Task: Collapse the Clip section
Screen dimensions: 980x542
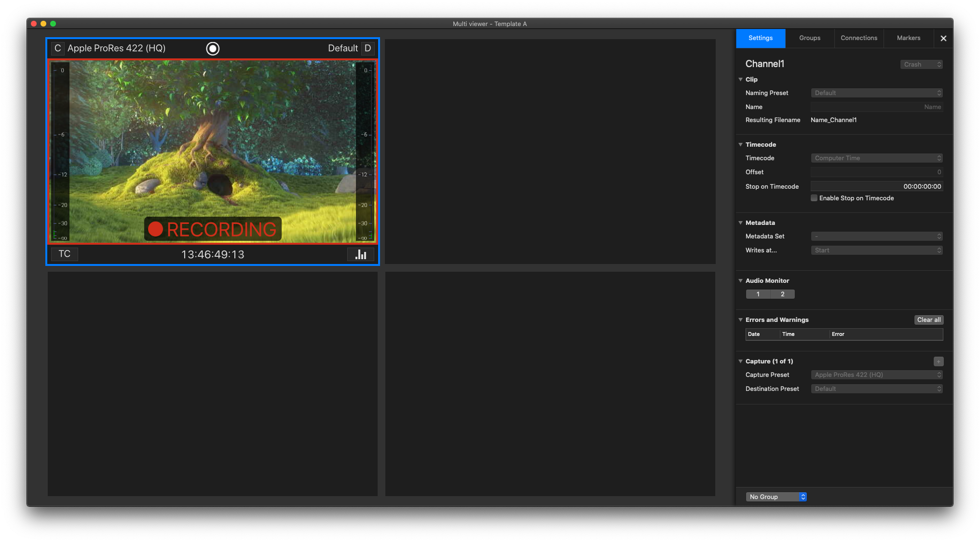Action: [741, 79]
